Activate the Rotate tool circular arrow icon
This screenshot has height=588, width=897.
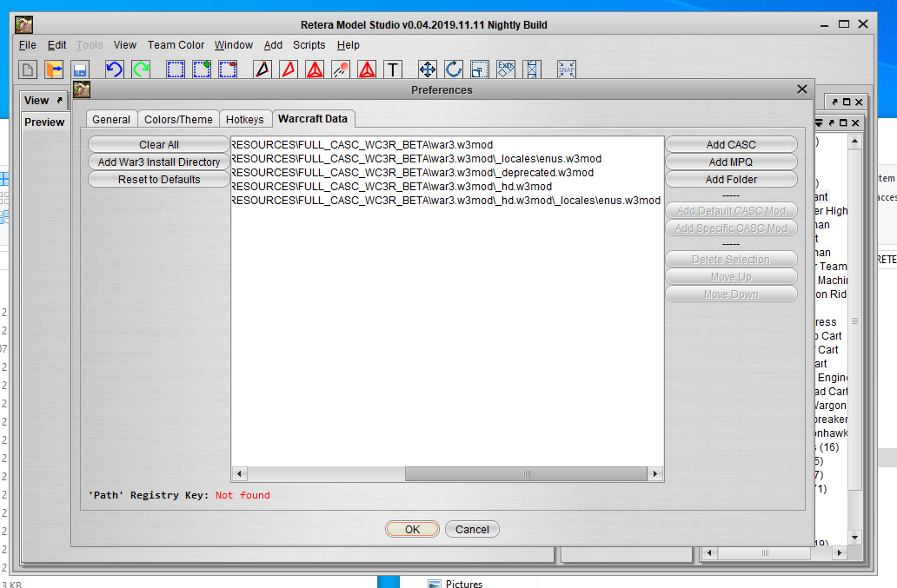click(454, 69)
